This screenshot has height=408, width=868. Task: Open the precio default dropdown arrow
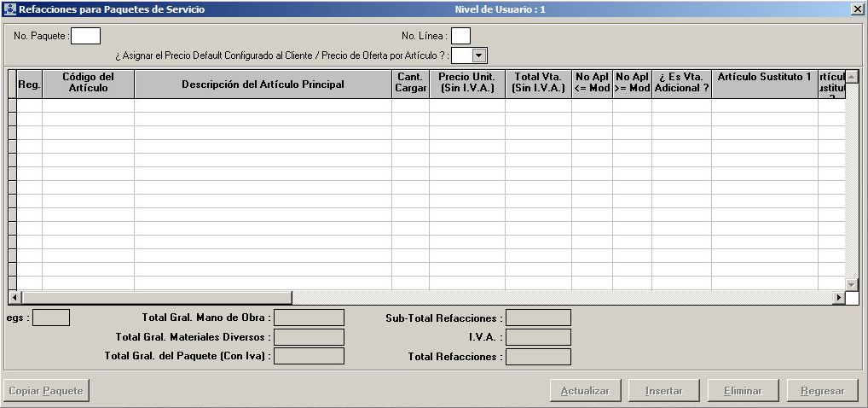click(x=478, y=55)
